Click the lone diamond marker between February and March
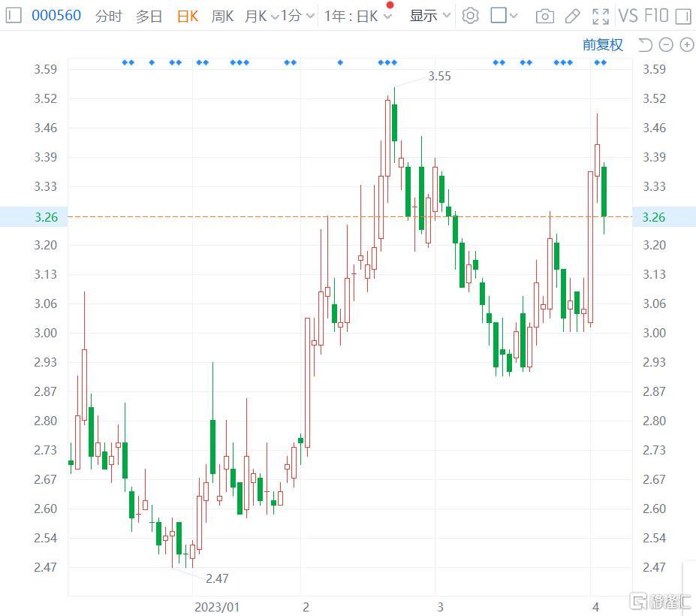Image resolution: width=696 pixels, height=616 pixels. 340,62
